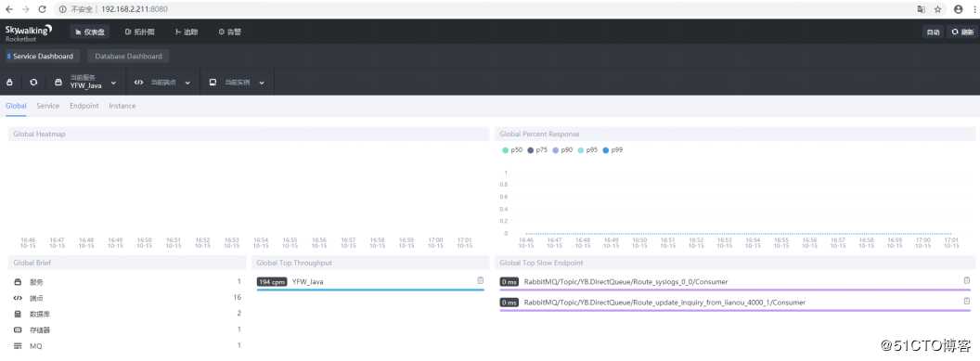Click database count value 2

click(x=239, y=313)
